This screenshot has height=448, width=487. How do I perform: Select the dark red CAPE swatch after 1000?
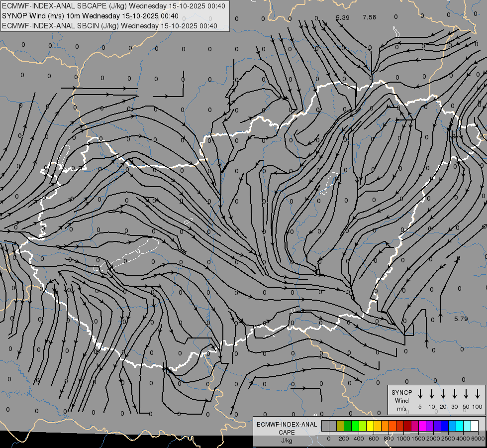click(407, 426)
